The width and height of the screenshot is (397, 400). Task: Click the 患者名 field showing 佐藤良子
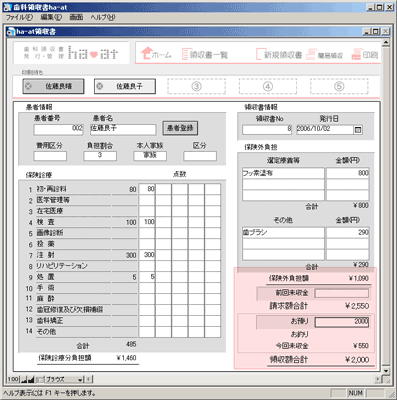123,129
